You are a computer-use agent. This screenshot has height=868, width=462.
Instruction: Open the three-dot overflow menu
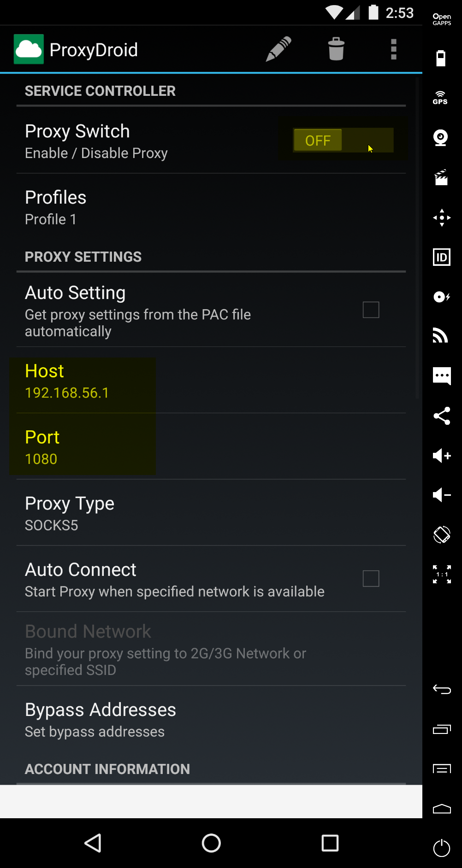pos(393,49)
